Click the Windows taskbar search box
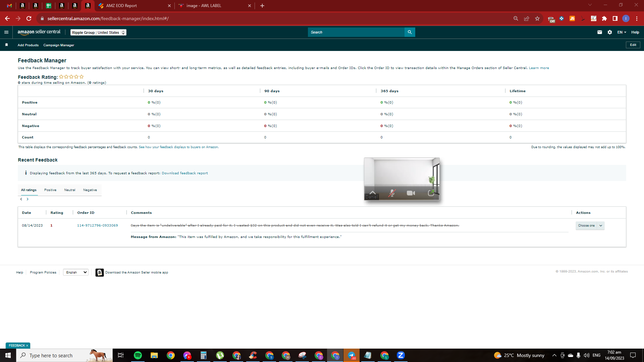The image size is (644, 362). (64, 355)
